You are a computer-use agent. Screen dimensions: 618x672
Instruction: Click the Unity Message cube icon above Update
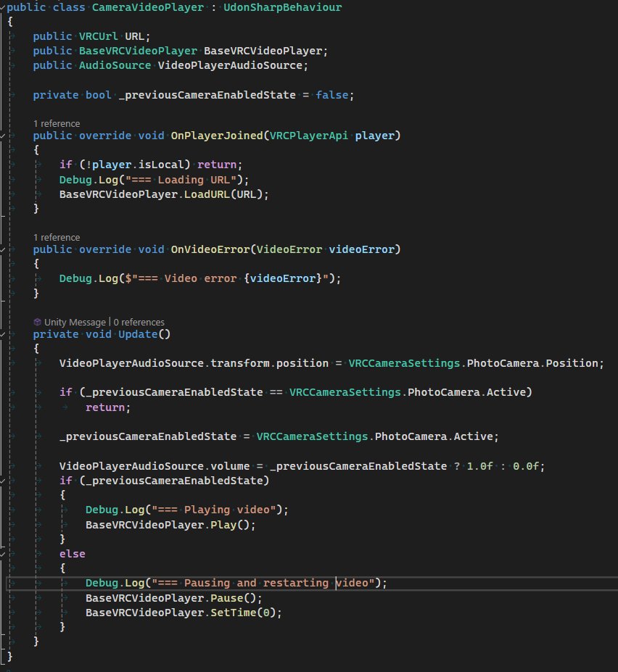point(37,322)
